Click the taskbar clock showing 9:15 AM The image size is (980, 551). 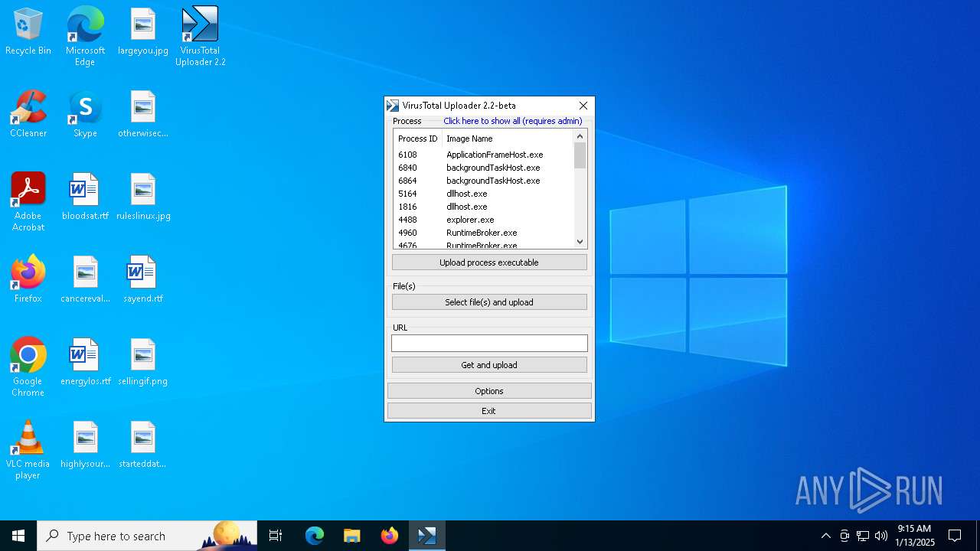[915, 536]
